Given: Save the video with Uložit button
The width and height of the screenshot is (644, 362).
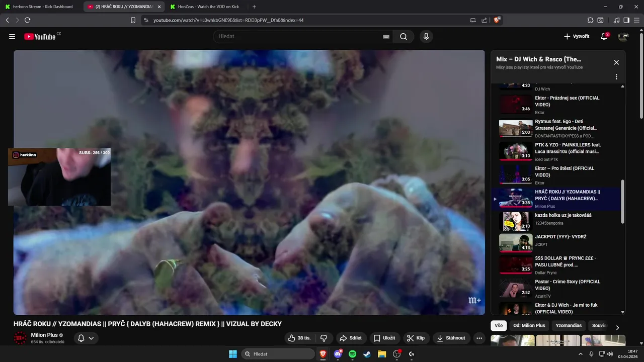Looking at the screenshot, I should pos(385,338).
